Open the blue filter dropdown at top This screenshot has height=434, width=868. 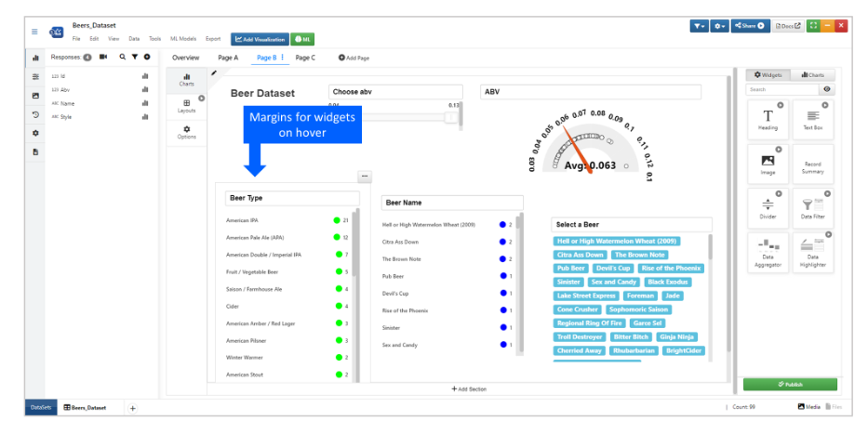(x=700, y=26)
